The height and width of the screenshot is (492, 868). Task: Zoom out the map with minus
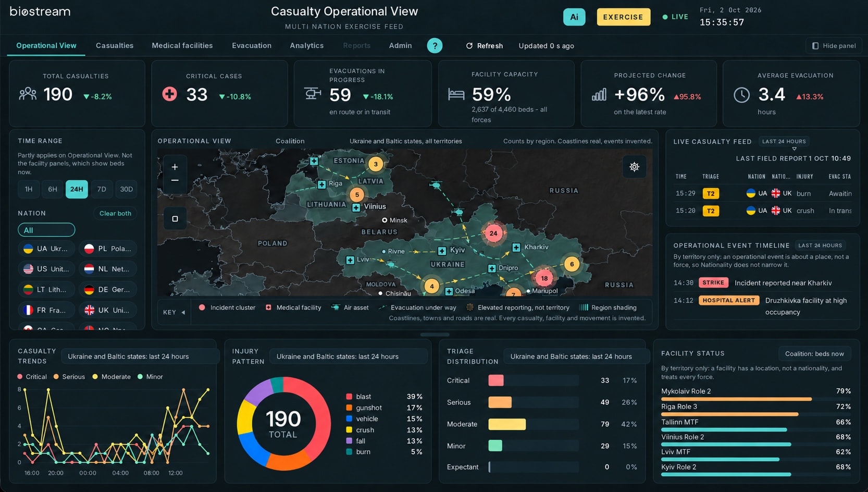click(175, 180)
